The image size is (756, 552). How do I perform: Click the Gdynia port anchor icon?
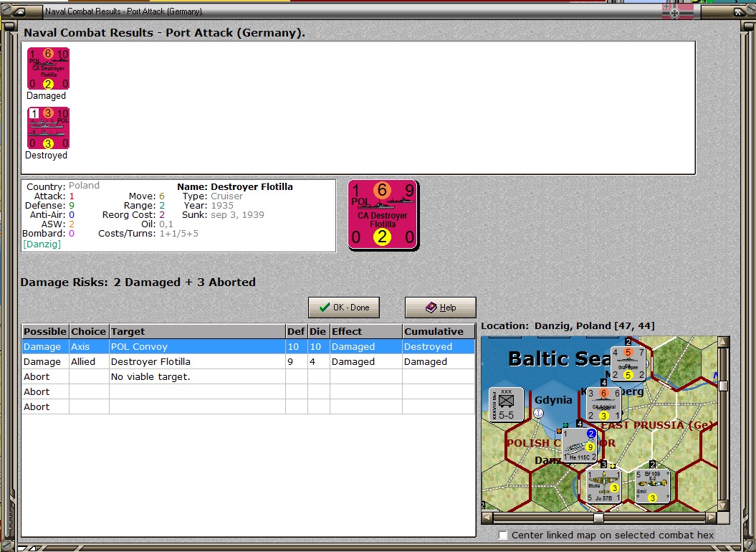[x=539, y=413]
